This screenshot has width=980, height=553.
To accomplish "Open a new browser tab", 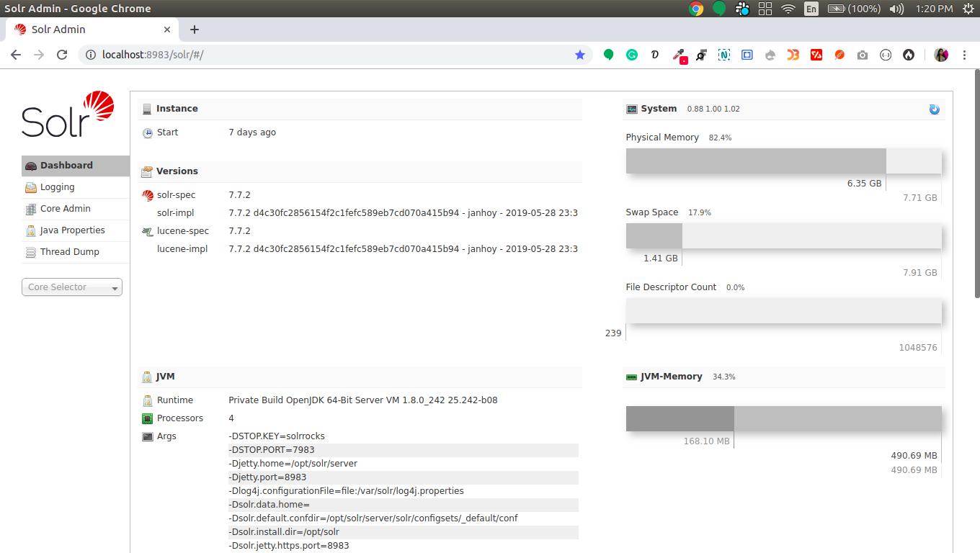I will [194, 30].
